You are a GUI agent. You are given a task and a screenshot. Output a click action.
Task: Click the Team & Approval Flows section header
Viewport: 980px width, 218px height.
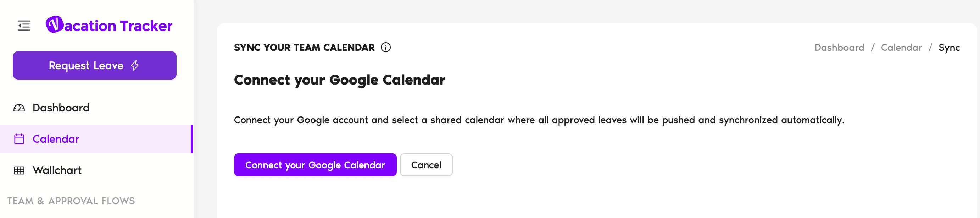(x=71, y=201)
